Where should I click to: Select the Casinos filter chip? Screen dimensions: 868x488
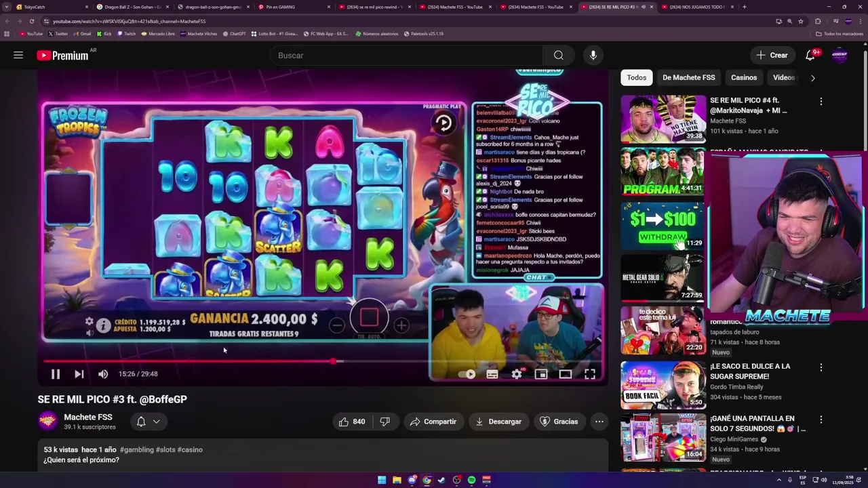[x=744, y=78]
